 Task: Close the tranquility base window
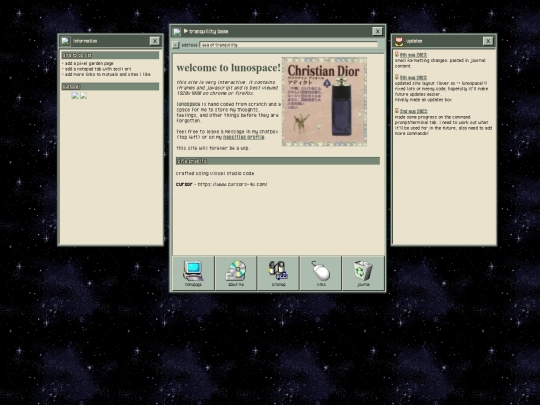(377, 32)
